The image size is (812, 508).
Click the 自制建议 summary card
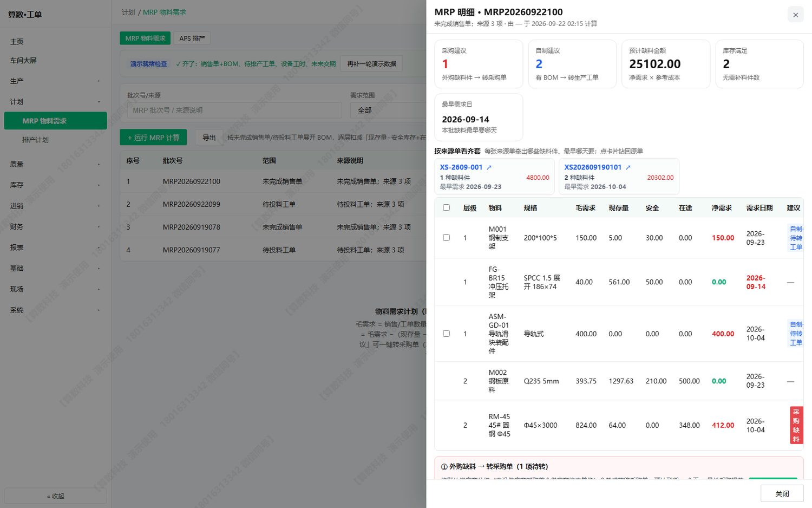[572, 64]
